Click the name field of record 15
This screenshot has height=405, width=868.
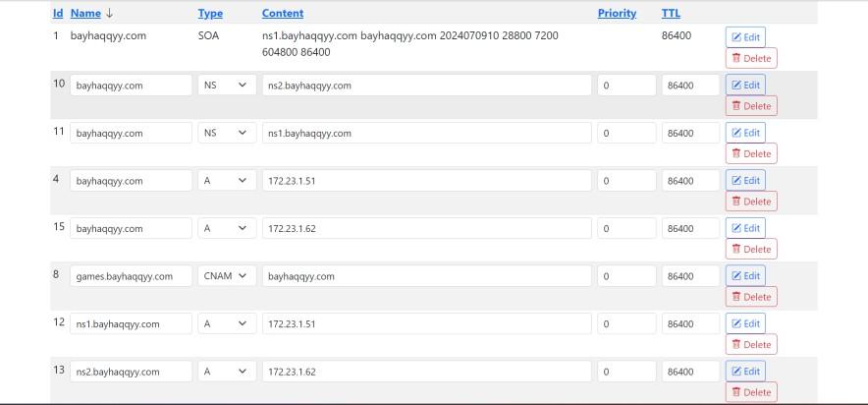point(132,228)
